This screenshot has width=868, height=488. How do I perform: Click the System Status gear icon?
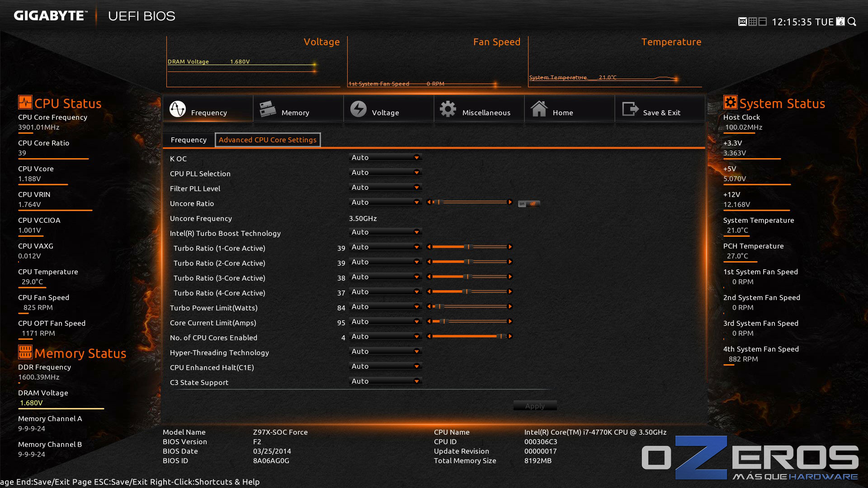(x=730, y=102)
